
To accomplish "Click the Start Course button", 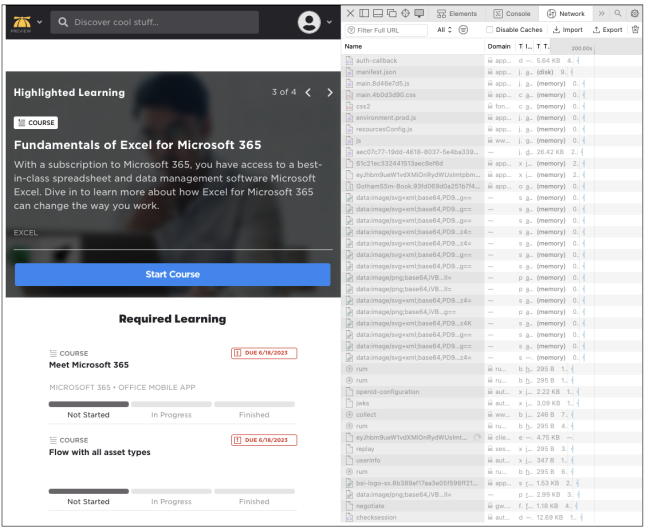I will point(173,274).
